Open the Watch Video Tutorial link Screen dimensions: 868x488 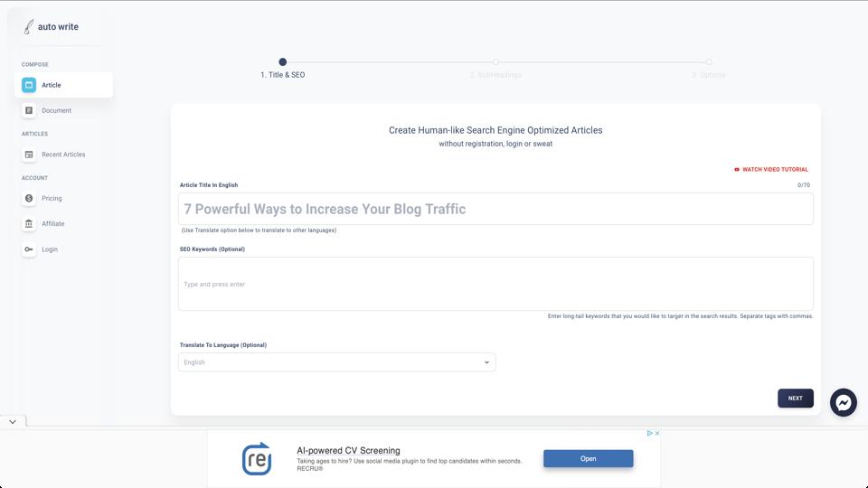(x=771, y=169)
